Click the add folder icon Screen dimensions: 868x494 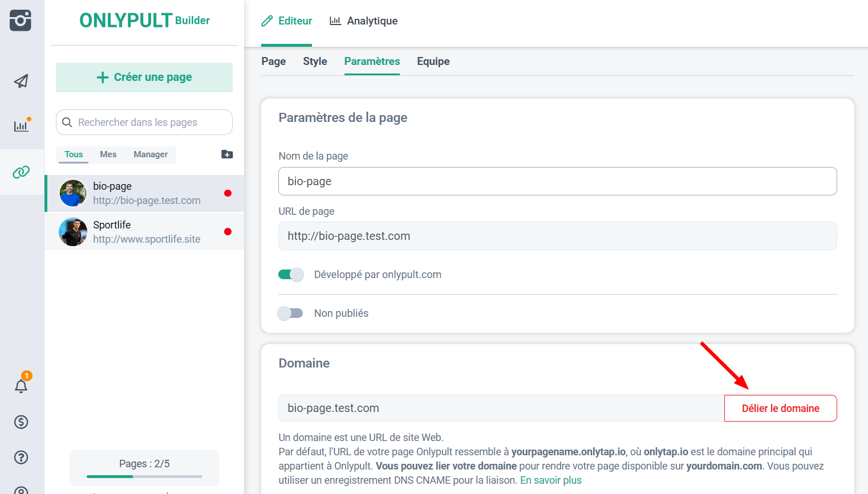coord(227,154)
